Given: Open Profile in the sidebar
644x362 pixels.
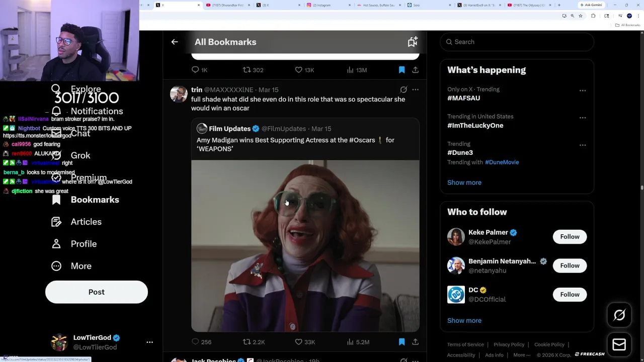Looking at the screenshot, I should pos(74,244).
